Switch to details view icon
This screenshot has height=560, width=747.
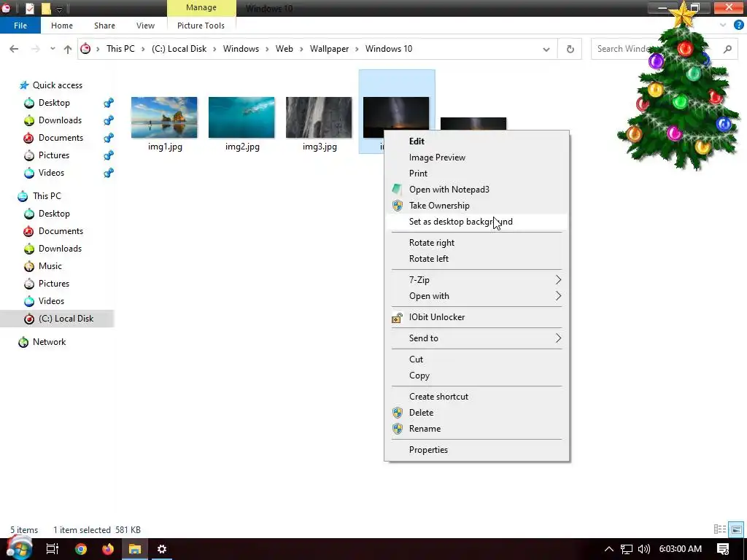point(720,529)
